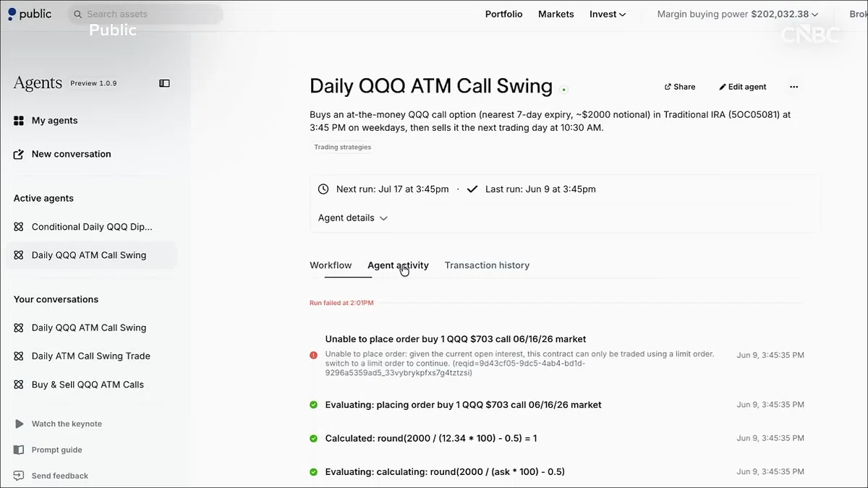Open the three-dot more options menu
The image size is (868, 488).
click(793, 87)
